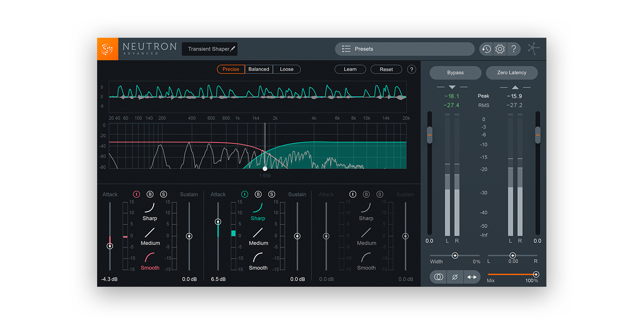This screenshot has height=323, width=644.
Task: Click the output gain fader handle
Action: (x=538, y=135)
